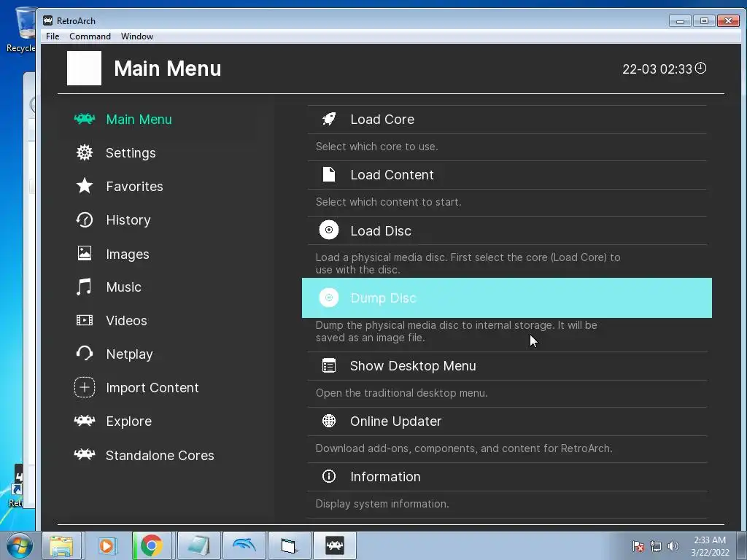747x560 pixels.
Task: Click the clock icon beside the date
Action: [700, 68]
